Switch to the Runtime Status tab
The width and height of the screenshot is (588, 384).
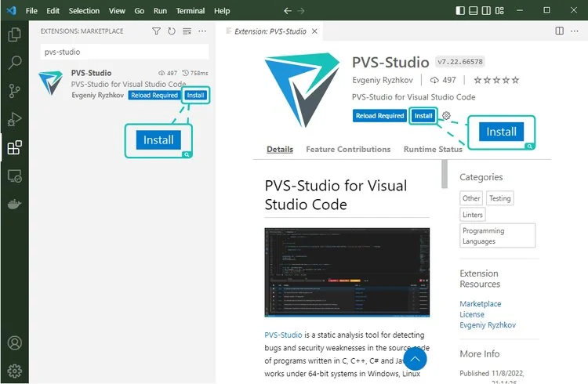[x=433, y=149]
